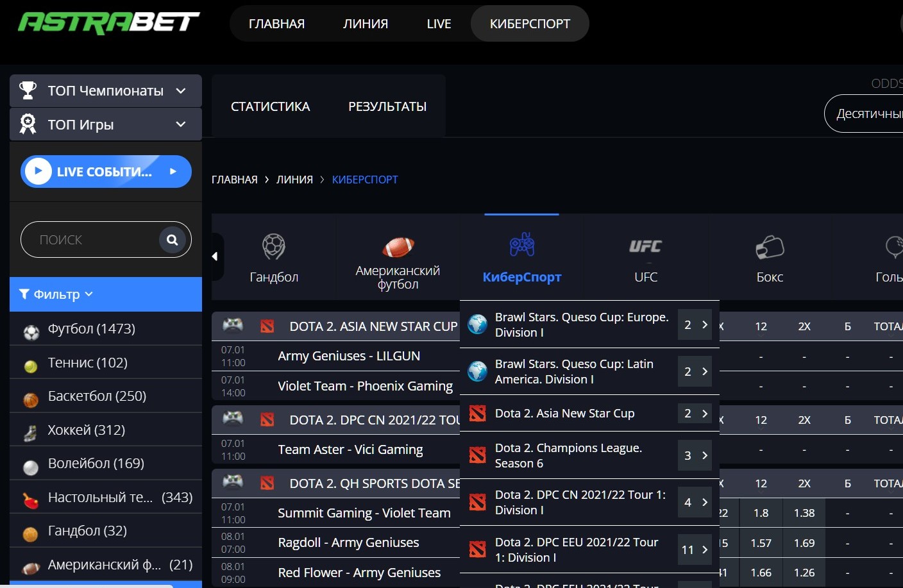
Task: Open the СТАТИСТИКА tab
Action: 270,106
